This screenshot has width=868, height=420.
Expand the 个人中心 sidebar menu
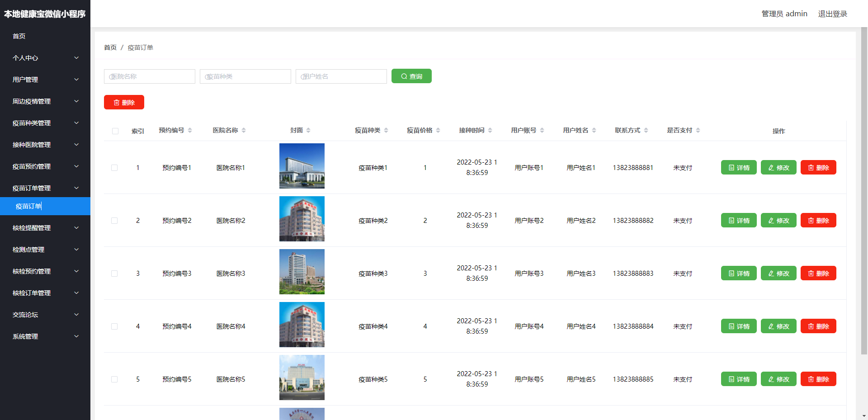(x=45, y=58)
